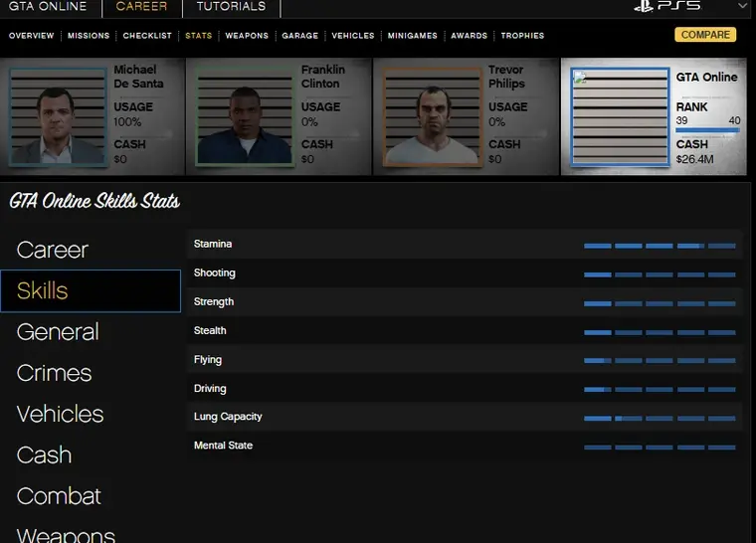
Task: Select the Mental State stat row
Action: (464, 446)
